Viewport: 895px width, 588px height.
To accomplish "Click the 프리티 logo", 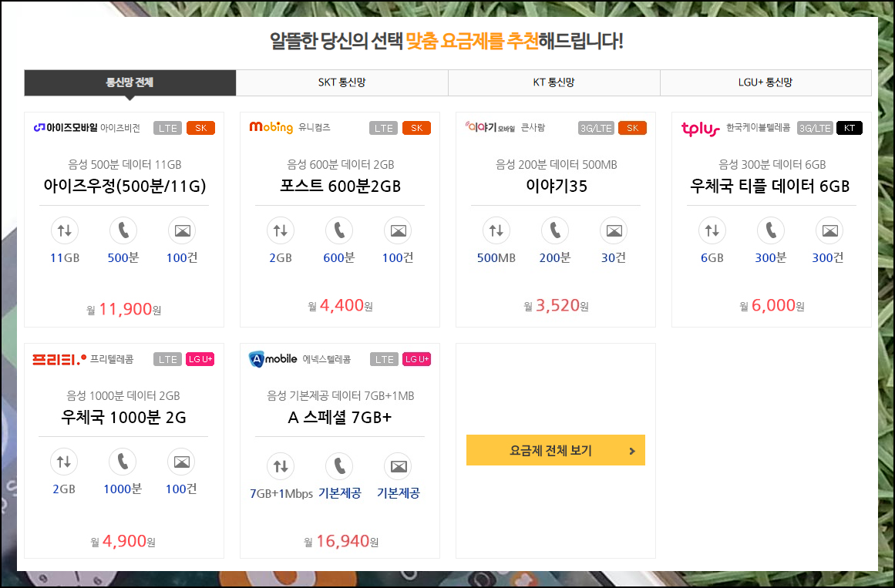I will pos(59,359).
